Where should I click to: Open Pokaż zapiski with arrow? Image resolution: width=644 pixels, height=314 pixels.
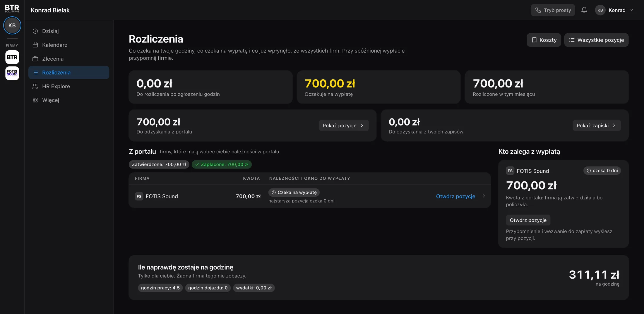[x=596, y=126]
